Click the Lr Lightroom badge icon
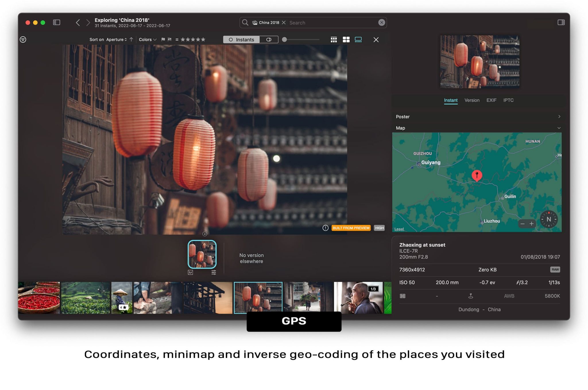 pos(190,272)
